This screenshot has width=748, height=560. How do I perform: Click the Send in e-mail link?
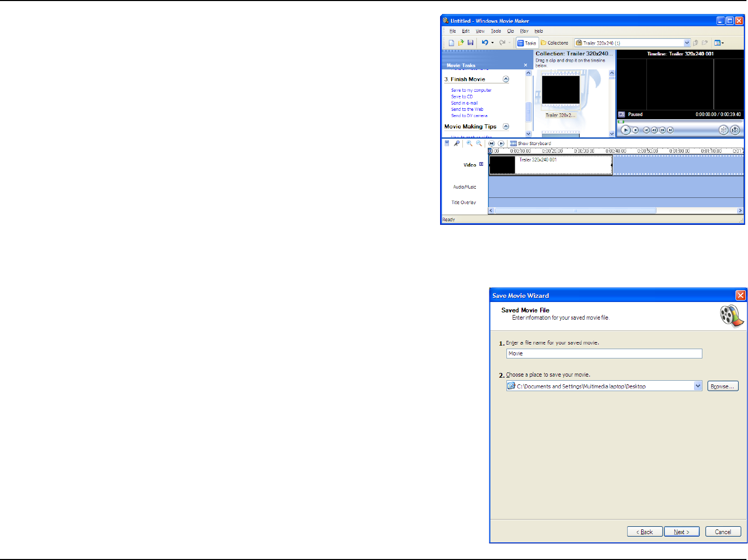(x=464, y=103)
